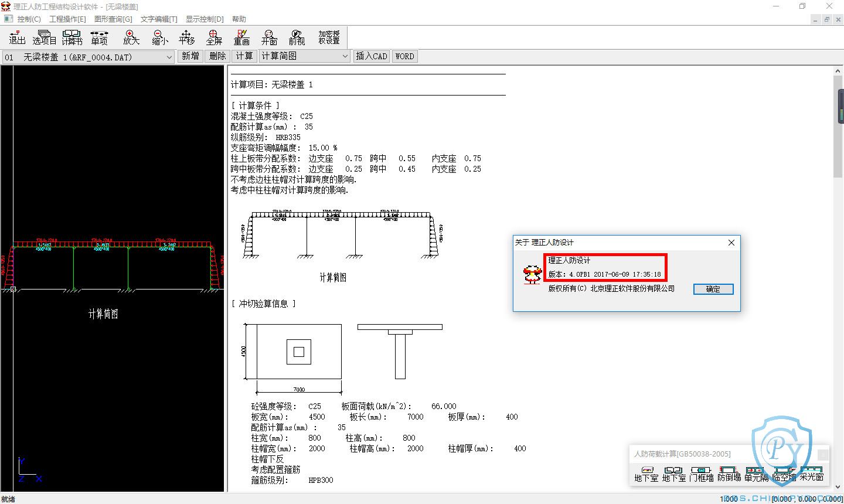The height and width of the screenshot is (504, 844).
Task: Open the 单元隔 unit partition tool
Action: pos(756,474)
